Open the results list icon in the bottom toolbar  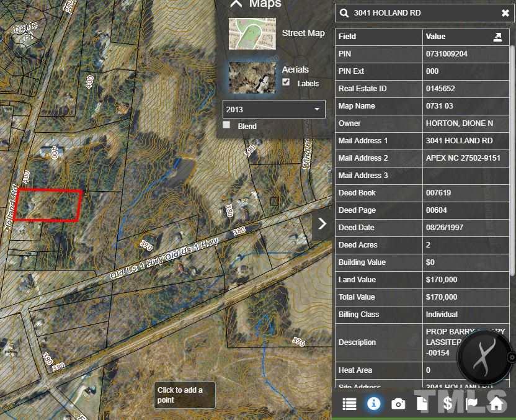pyautogui.click(x=349, y=404)
